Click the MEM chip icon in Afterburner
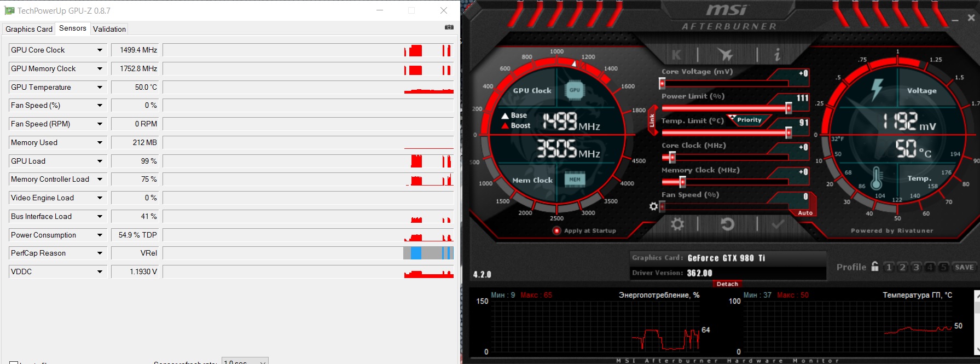 click(x=575, y=179)
